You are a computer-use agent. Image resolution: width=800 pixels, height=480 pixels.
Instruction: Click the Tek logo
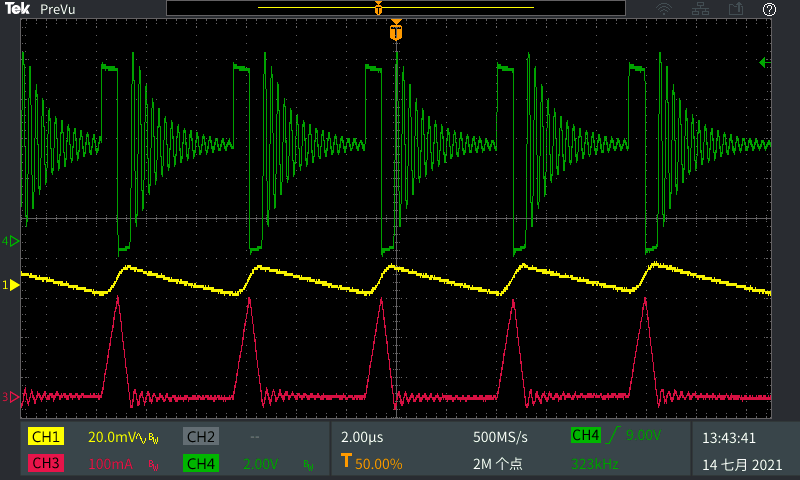[18, 9]
